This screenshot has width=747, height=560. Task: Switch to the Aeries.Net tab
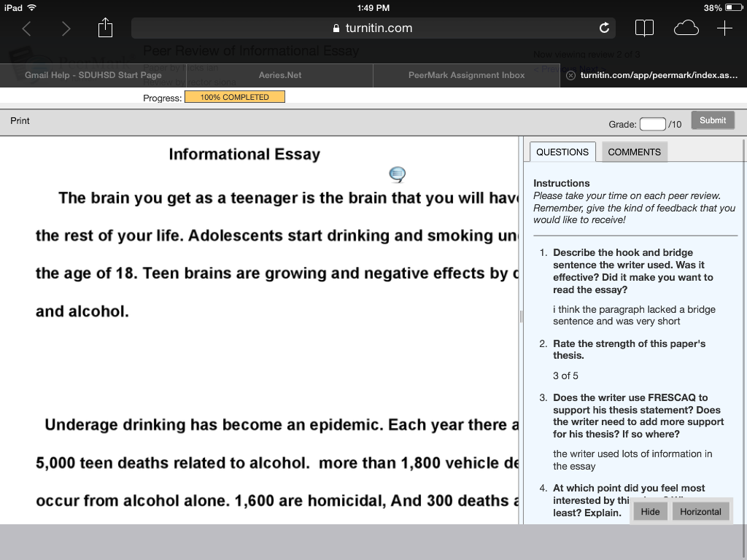279,75
